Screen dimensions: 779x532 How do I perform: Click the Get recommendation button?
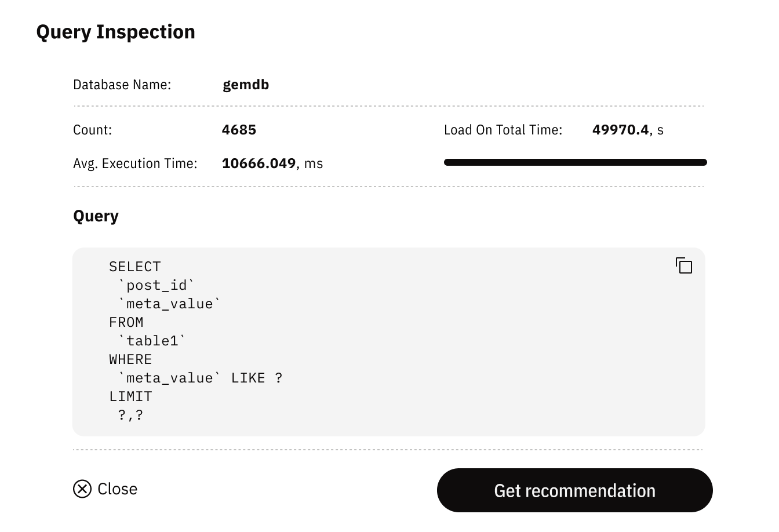[574, 490]
